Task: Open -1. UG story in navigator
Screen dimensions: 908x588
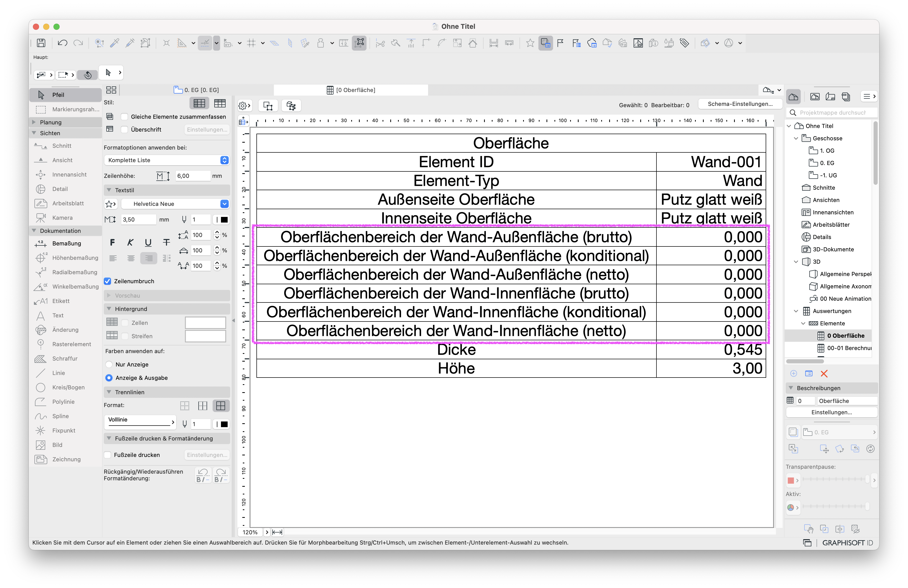Action: coord(828,175)
